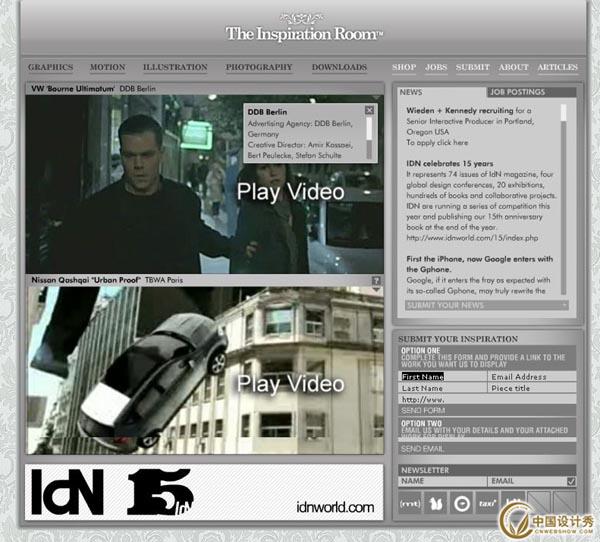Click the 'To apply click here' text

pyautogui.click(x=437, y=142)
